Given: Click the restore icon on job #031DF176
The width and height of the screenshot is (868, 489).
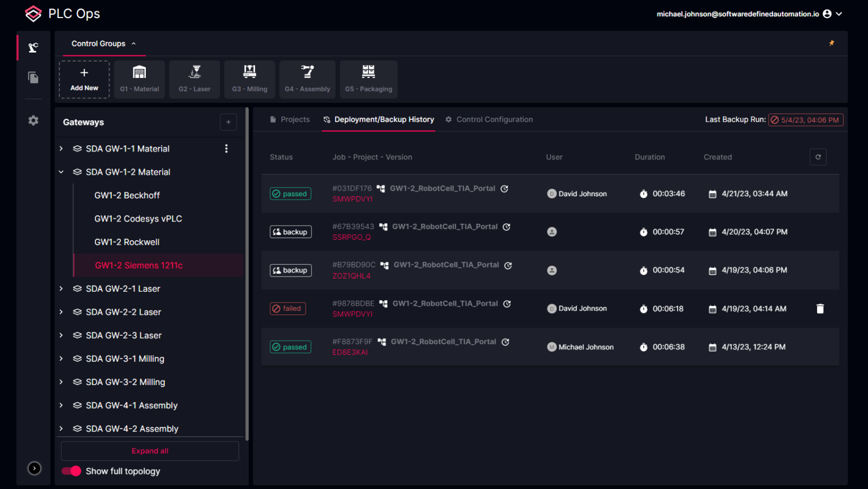Looking at the screenshot, I should [504, 189].
